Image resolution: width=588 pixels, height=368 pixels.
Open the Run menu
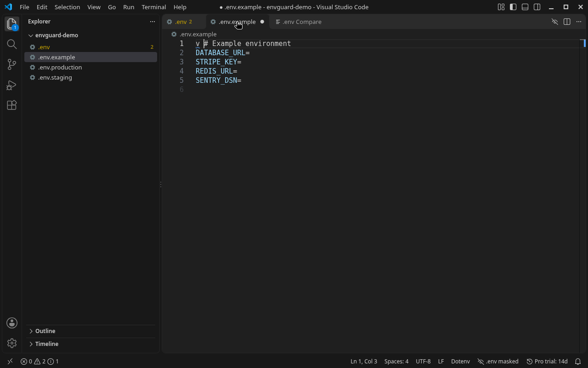coord(129,7)
